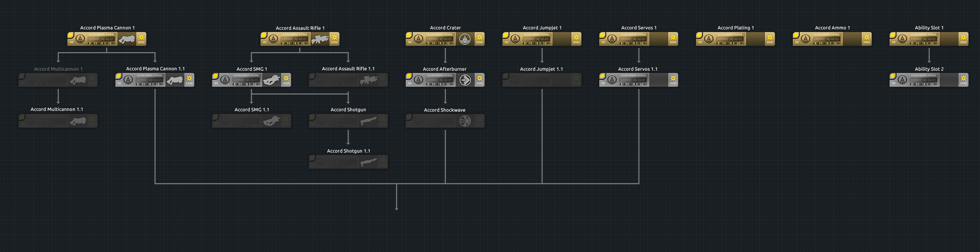980x252 pixels.
Task: Click the 'Accord Plating 1' title text
Action: point(735,28)
